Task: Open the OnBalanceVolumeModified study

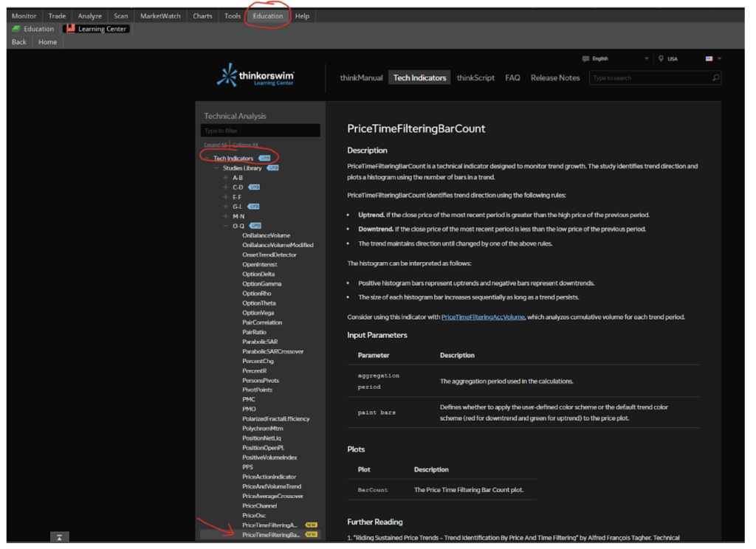Action: point(278,245)
